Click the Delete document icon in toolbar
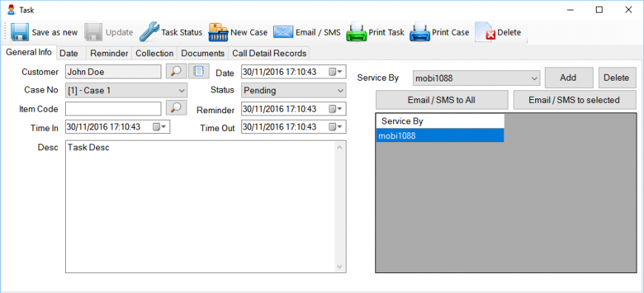Image resolution: width=644 pixels, height=293 pixels. click(486, 33)
